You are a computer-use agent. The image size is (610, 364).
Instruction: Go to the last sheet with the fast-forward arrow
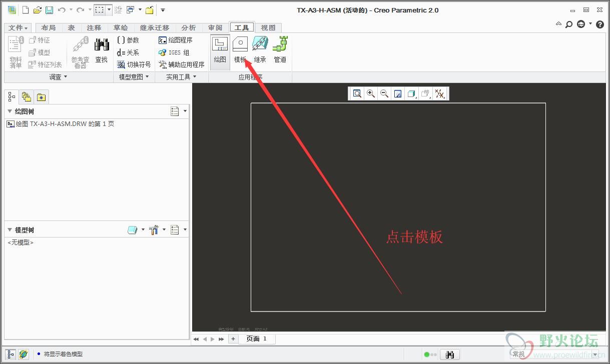tap(221, 339)
